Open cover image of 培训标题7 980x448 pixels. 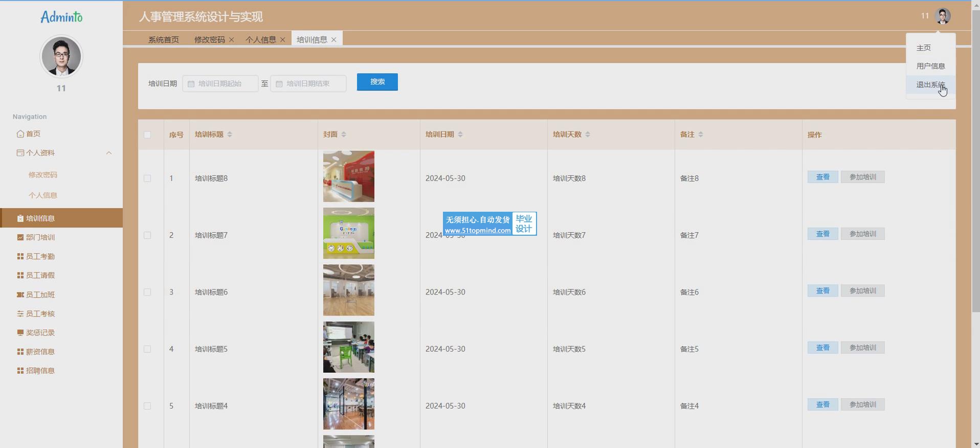coord(349,233)
